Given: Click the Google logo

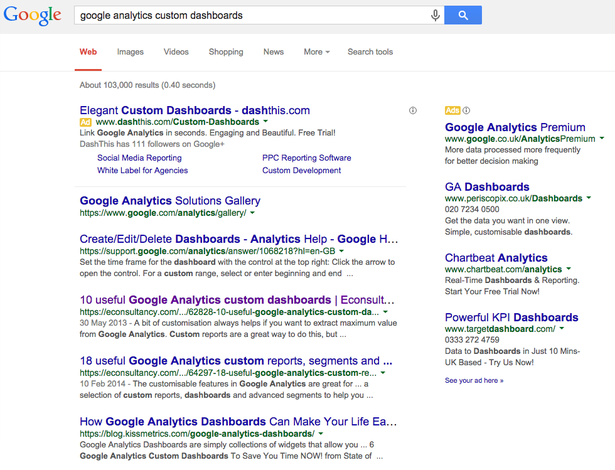Looking at the screenshot, I should [x=32, y=16].
